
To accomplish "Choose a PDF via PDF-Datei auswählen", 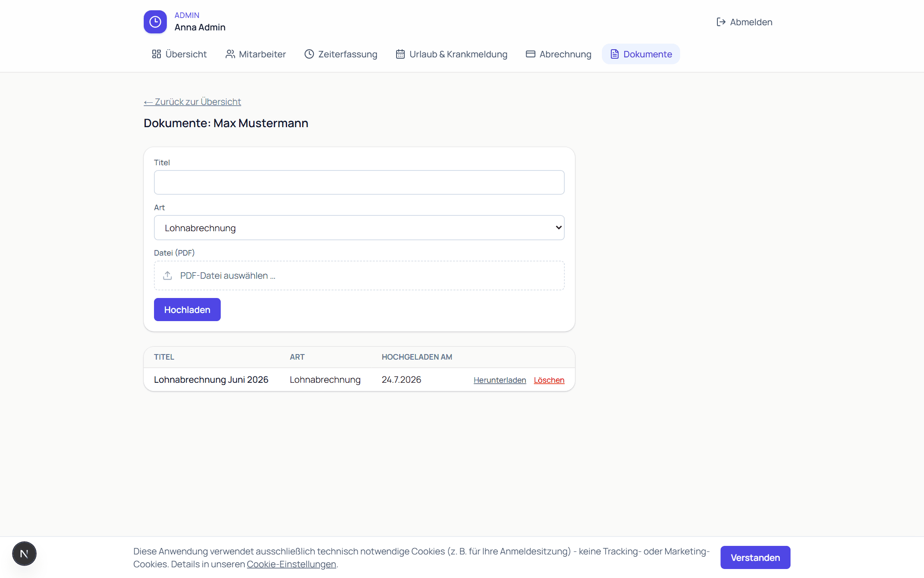I will click(x=359, y=276).
